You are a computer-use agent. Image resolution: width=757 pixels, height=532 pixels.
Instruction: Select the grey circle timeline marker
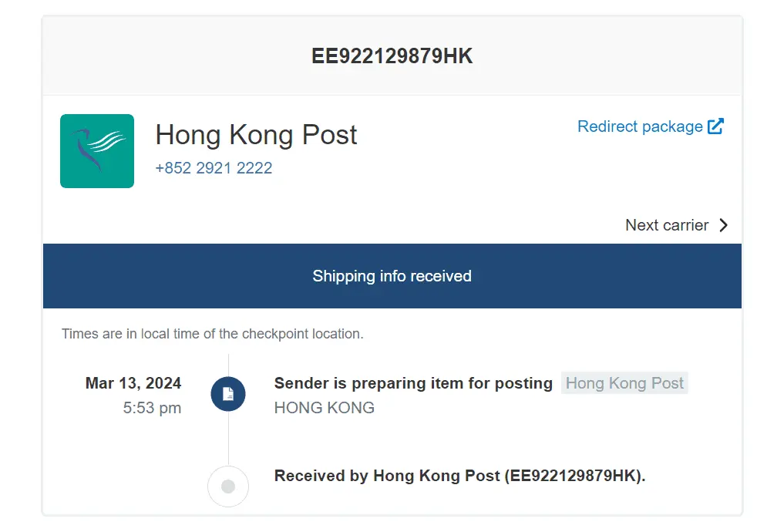[x=228, y=487]
